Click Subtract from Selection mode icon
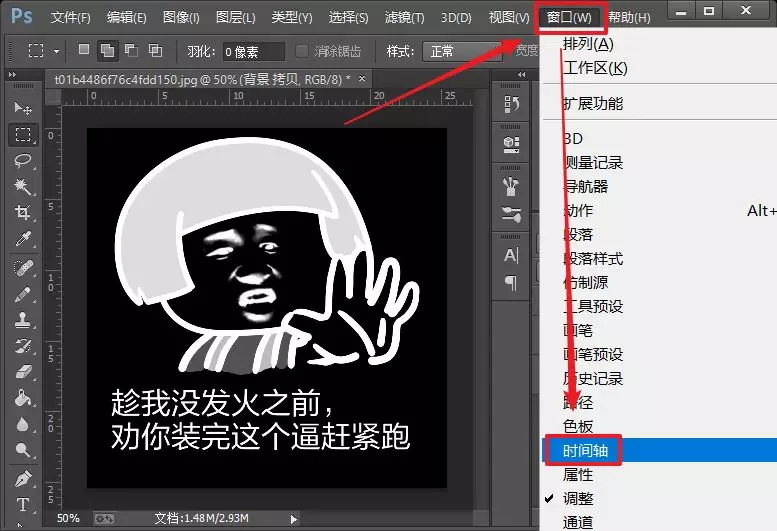The height and width of the screenshot is (531, 777). pyautogui.click(x=131, y=50)
